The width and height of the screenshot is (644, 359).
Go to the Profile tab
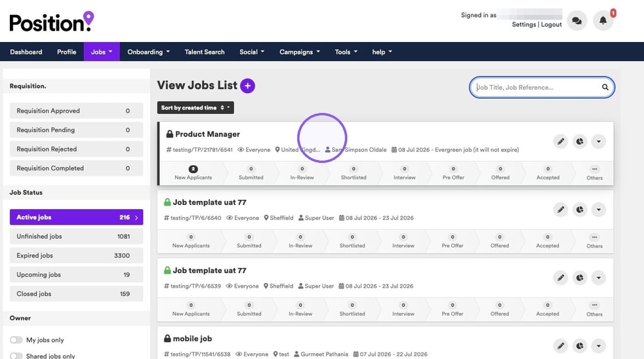click(66, 52)
